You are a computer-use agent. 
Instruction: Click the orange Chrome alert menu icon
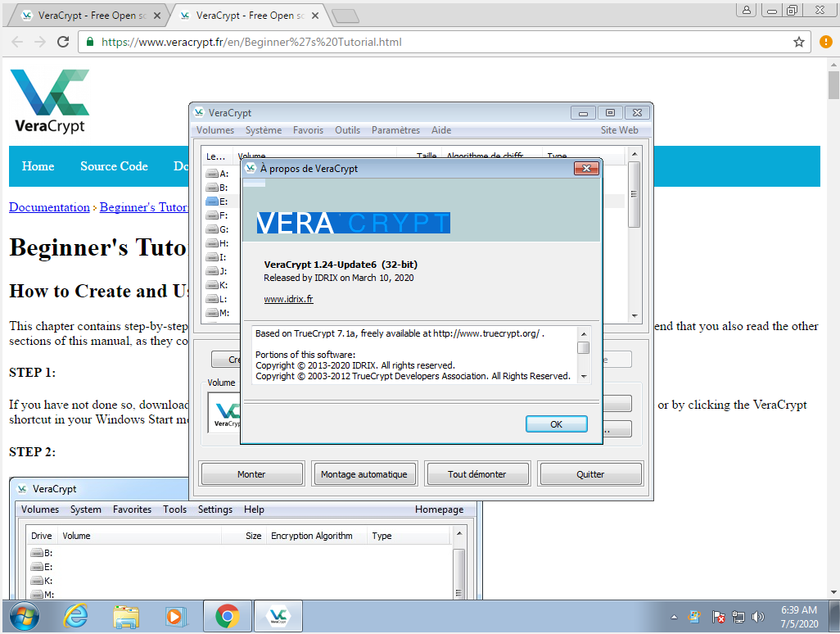825,42
